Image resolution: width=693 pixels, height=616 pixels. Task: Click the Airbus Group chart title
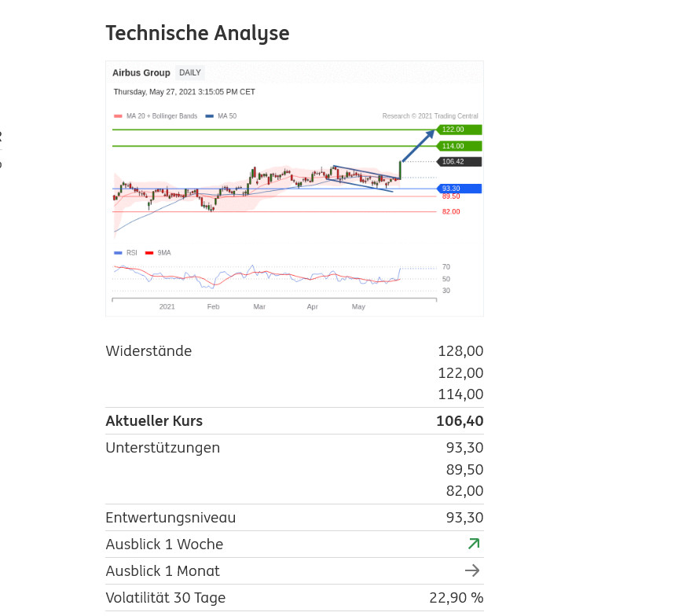[141, 73]
